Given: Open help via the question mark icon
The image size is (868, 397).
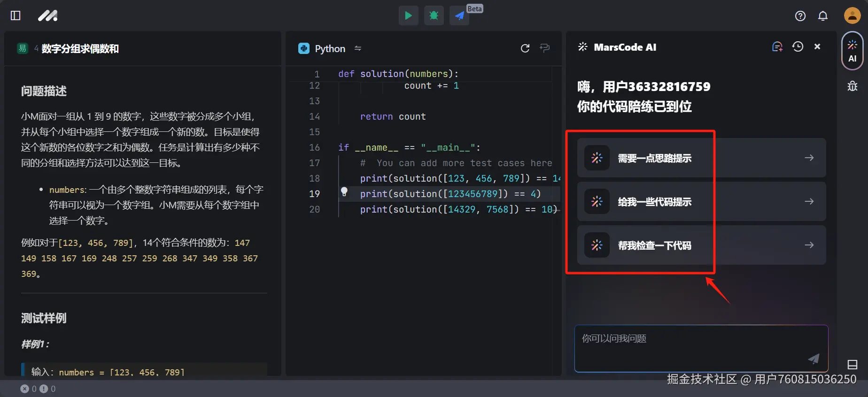Looking at the screenshot, I should 800,16.
